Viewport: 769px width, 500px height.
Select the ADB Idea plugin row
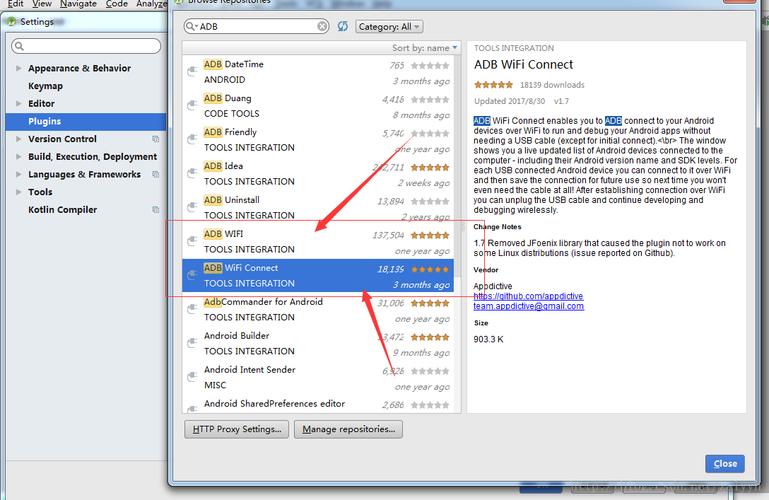318,174
